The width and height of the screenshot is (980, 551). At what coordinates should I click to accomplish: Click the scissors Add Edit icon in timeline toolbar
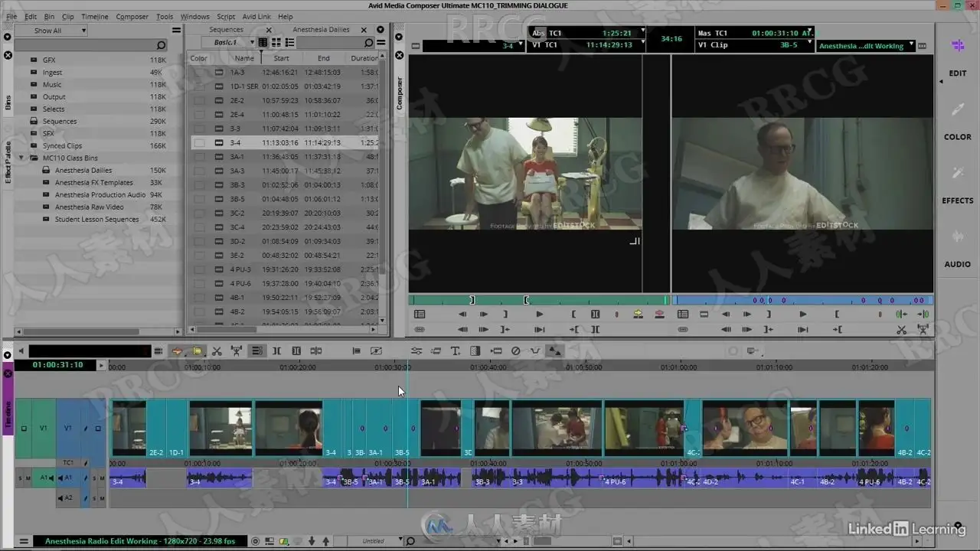click(x=217, y=351)
